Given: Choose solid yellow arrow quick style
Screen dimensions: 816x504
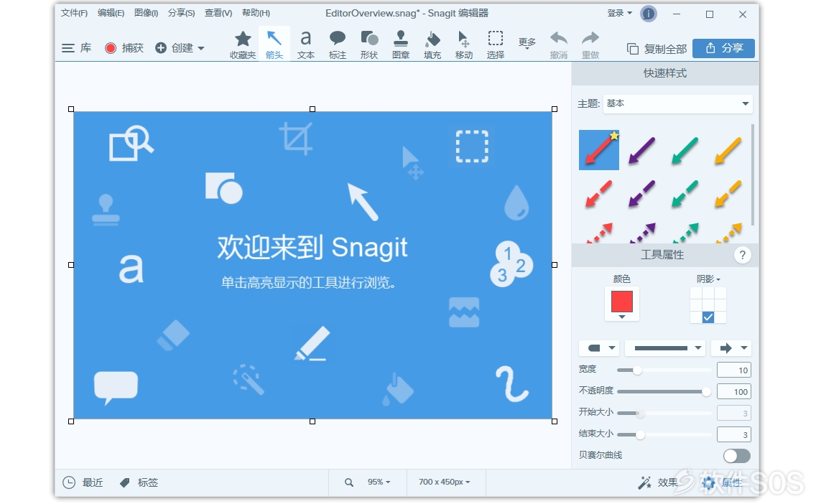Looking at the screenshot, I should coord(728,150).
